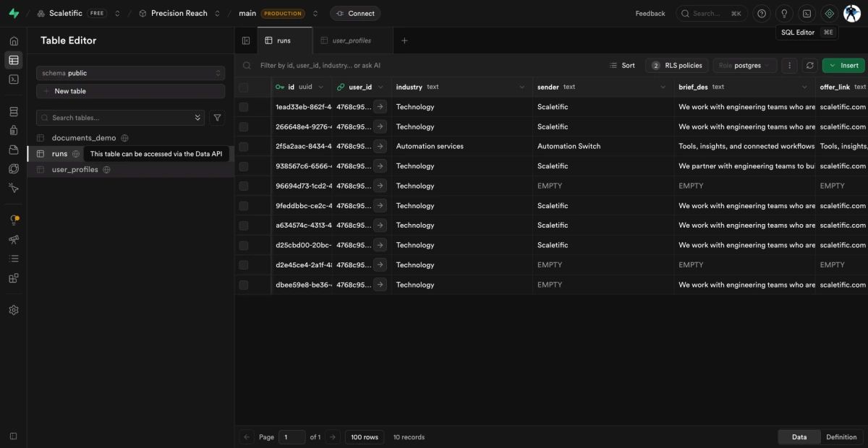Expand the Precision Reach project switcher
The height and width of the screenshot is (448, 868).
(219, 13)
